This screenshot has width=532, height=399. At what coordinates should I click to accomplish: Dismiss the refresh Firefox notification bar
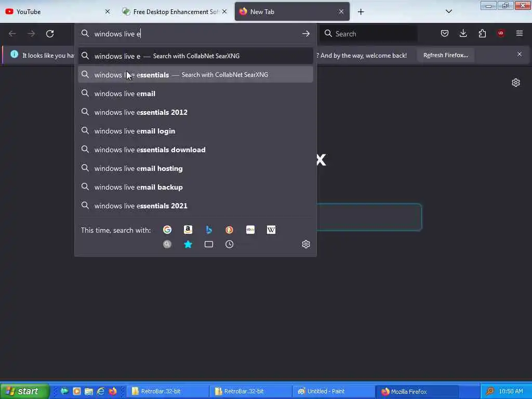click(x=520, y=54)
